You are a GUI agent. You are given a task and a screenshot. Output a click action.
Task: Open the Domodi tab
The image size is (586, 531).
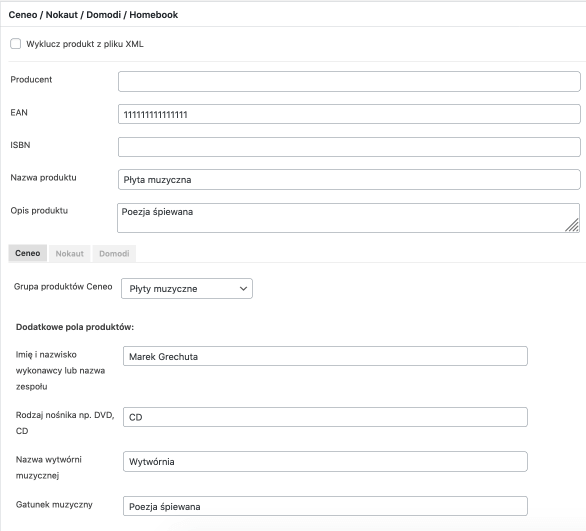(x=114, y=254)
